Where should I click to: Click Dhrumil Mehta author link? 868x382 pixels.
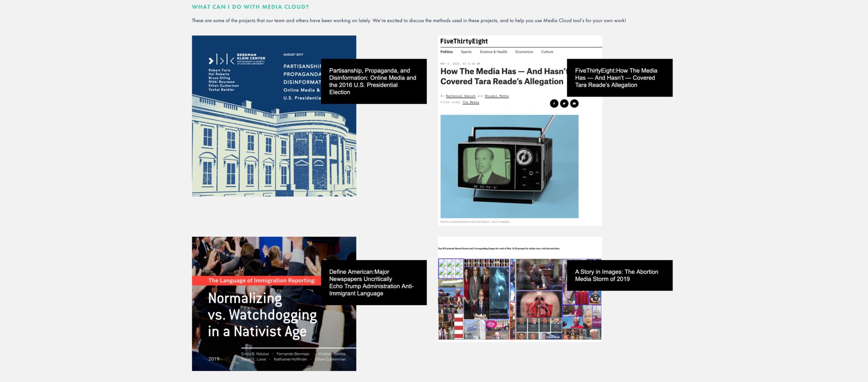(496, 96)
